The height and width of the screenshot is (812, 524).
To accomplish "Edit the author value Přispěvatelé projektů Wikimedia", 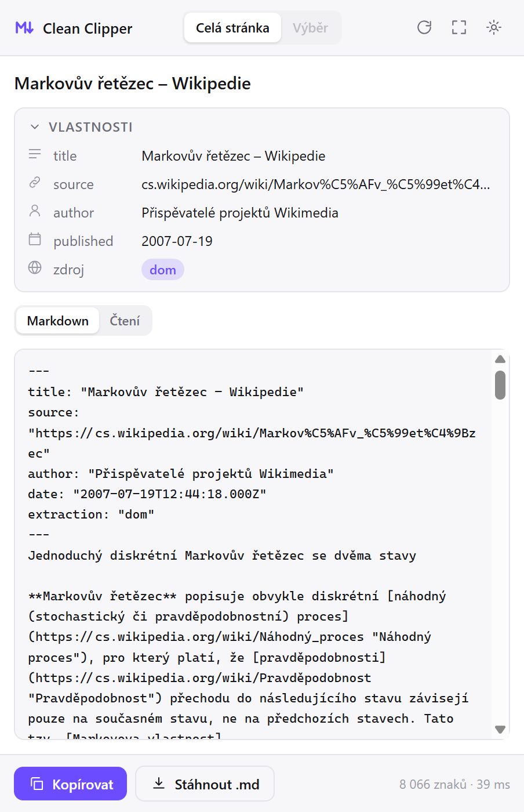I will (240, 213).
